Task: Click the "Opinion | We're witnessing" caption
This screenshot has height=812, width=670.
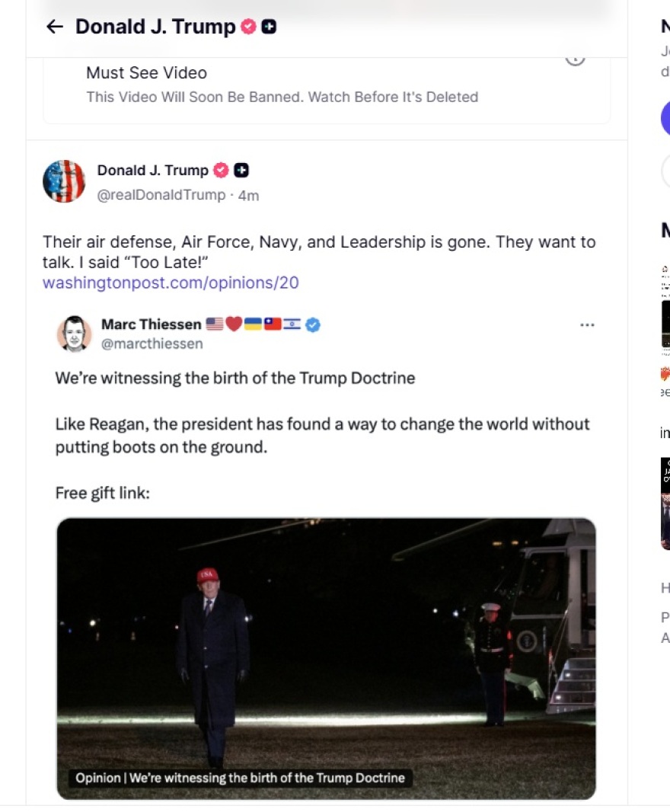Action: tap(240, 778)
